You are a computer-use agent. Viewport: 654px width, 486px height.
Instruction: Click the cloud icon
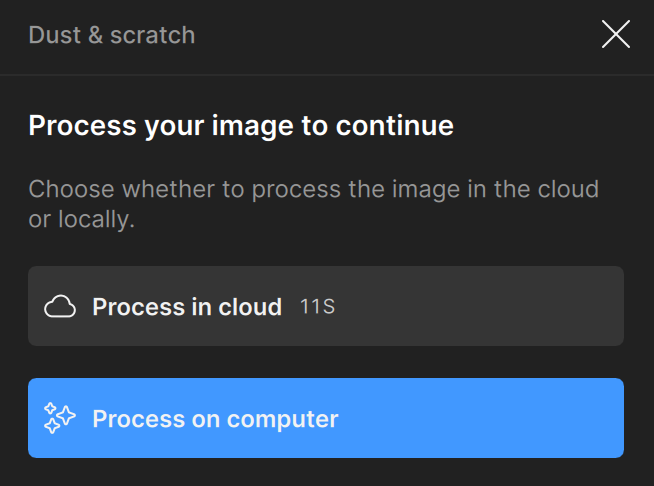[60, 307]
